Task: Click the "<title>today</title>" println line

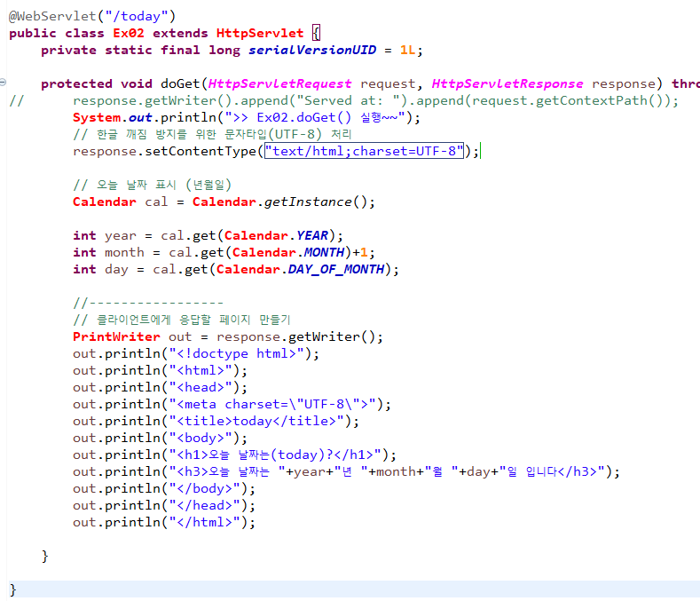Action: (216, 421)
